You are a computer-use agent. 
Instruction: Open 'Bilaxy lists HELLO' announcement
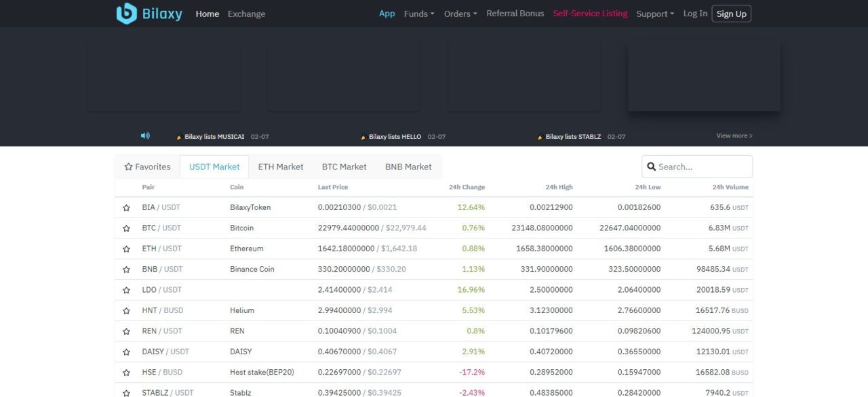[x=395, y=137]
